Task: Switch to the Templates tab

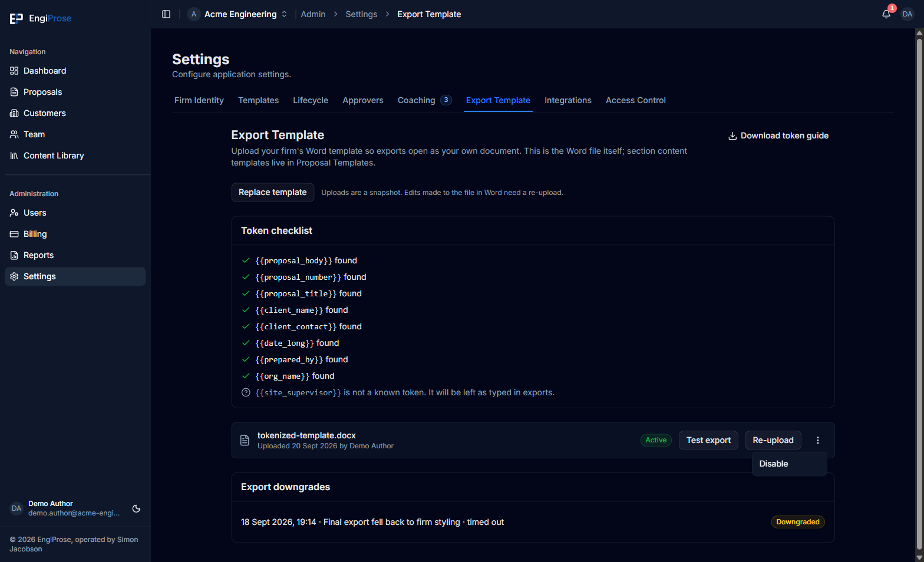Action: pyautogui.click(x=258, y=100)
